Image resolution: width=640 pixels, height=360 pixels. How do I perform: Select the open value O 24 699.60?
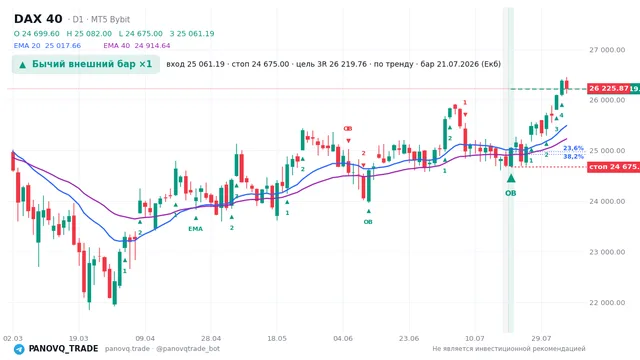click(37, 34)
